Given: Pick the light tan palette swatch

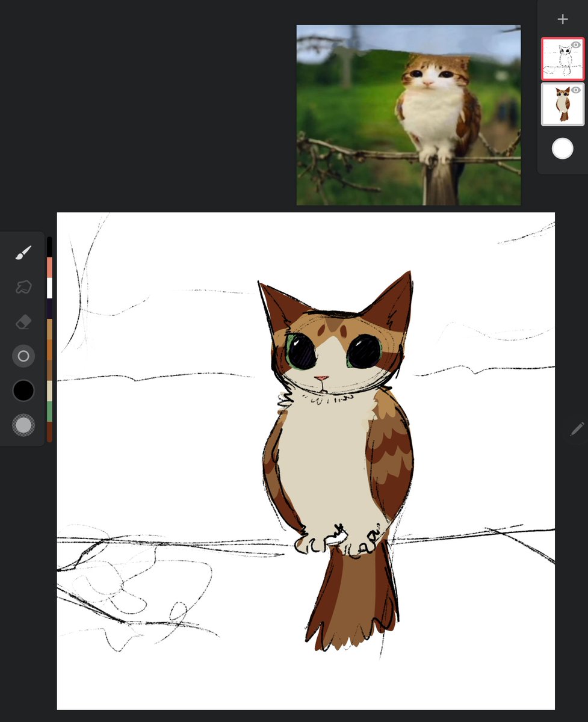Looking at the screenshot, I should [x=49, y=329].
